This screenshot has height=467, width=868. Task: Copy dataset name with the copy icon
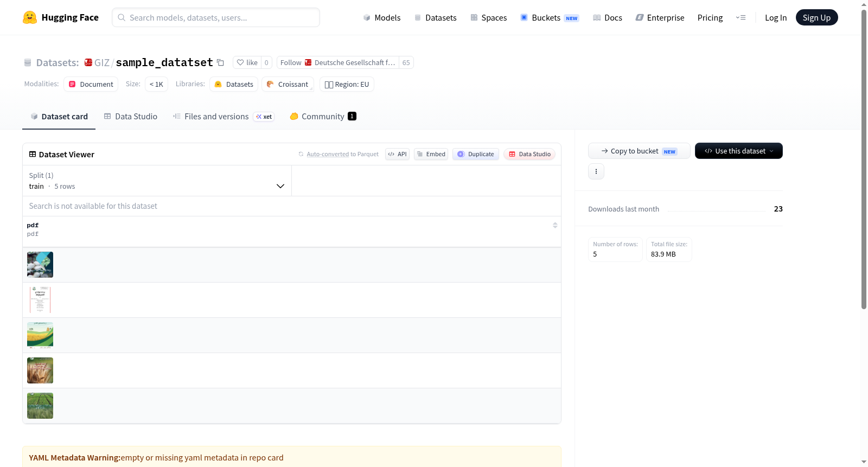tap(220, 62)
